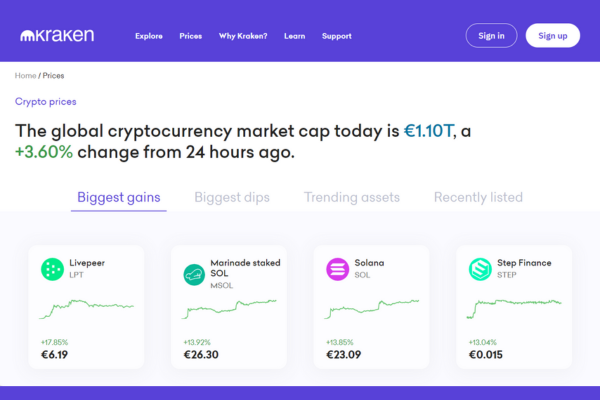The width and height of the screenshot is (600, 400).
Task: Click the Solana coin icon
Action: pos(337,268)
